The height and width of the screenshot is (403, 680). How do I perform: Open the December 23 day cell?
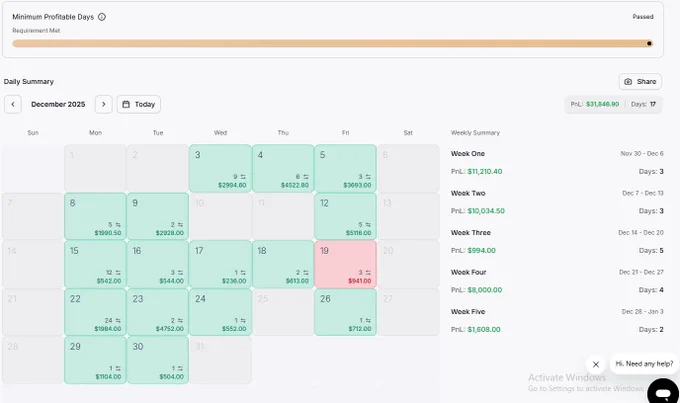pos(158,312)
